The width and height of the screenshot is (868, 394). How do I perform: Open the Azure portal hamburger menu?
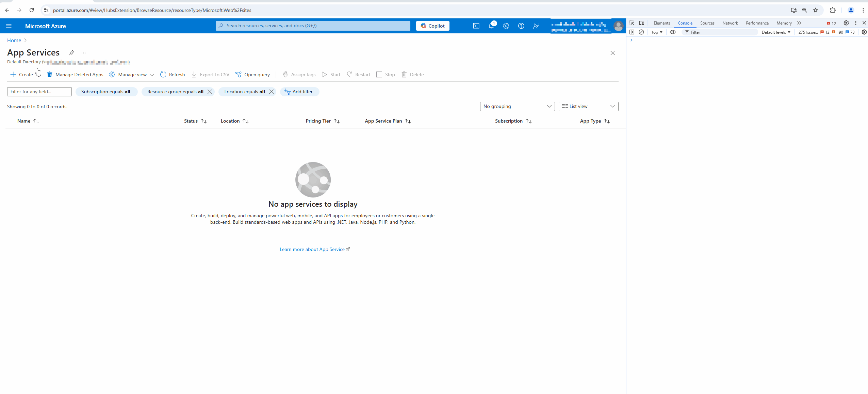pos(9,26)
